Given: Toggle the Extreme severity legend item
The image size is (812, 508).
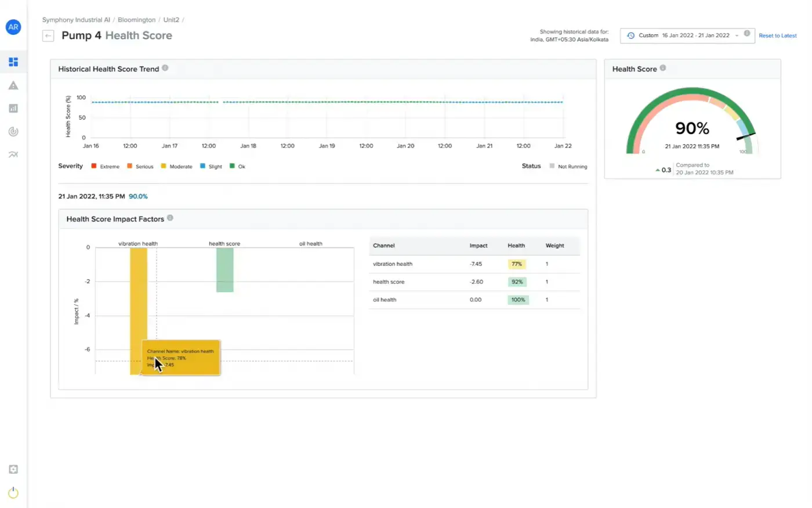Looking at the screenshot, I should click(106, 167).
